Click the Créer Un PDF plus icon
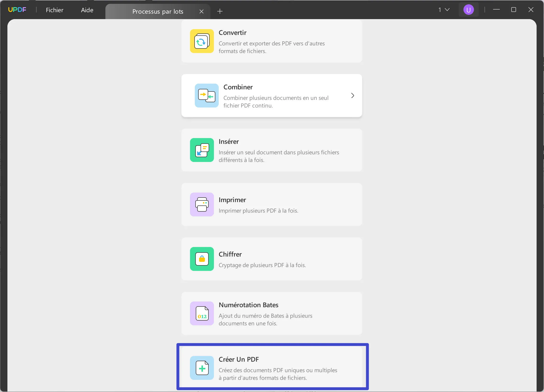 click(202, 368)
